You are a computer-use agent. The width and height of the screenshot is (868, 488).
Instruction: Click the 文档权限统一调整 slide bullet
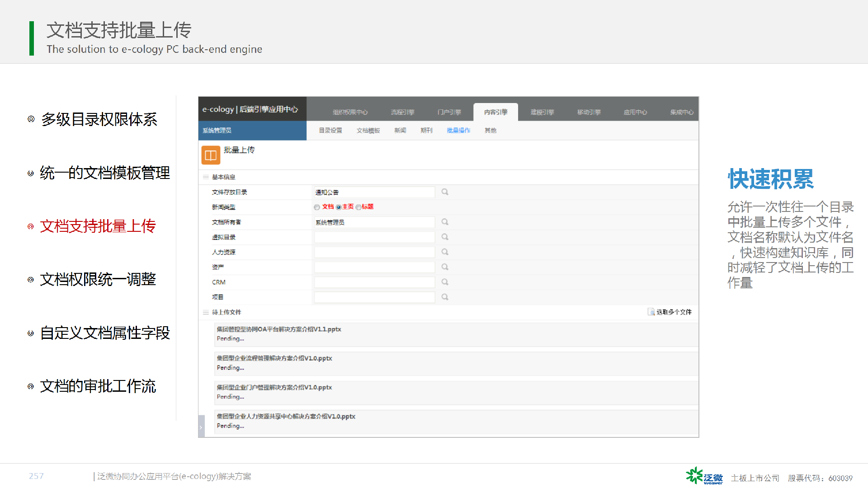98,279
